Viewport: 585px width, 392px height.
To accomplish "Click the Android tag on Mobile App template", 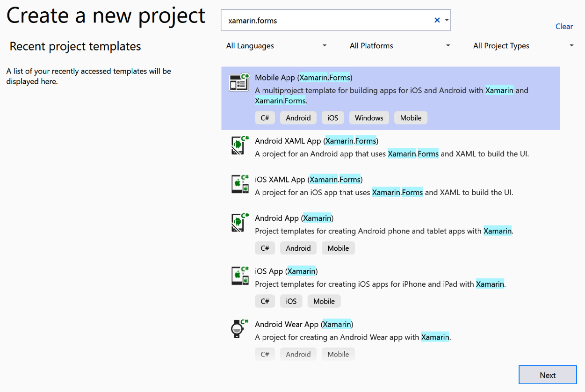I will (x=298, y=118).
